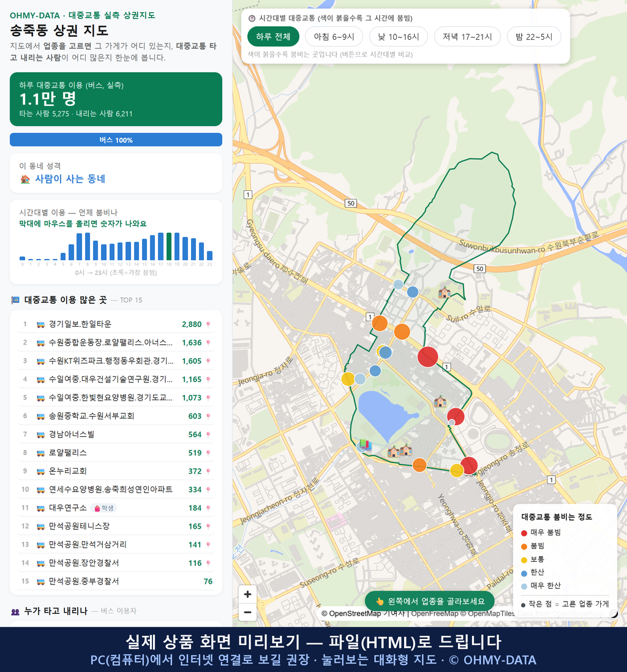627x672 pixels.
Task: Click the pin icon on the 1,165 row
Action: pyautogui.click(x=208, y=379)
